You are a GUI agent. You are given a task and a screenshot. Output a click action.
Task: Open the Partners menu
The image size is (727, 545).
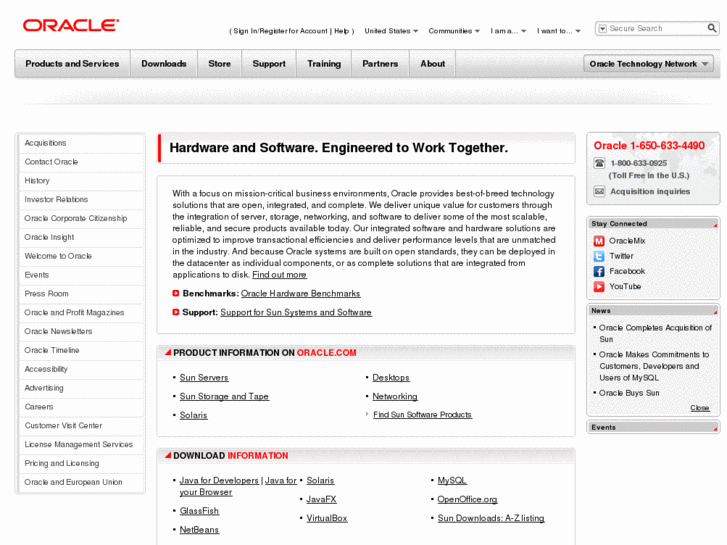(380, 64)
